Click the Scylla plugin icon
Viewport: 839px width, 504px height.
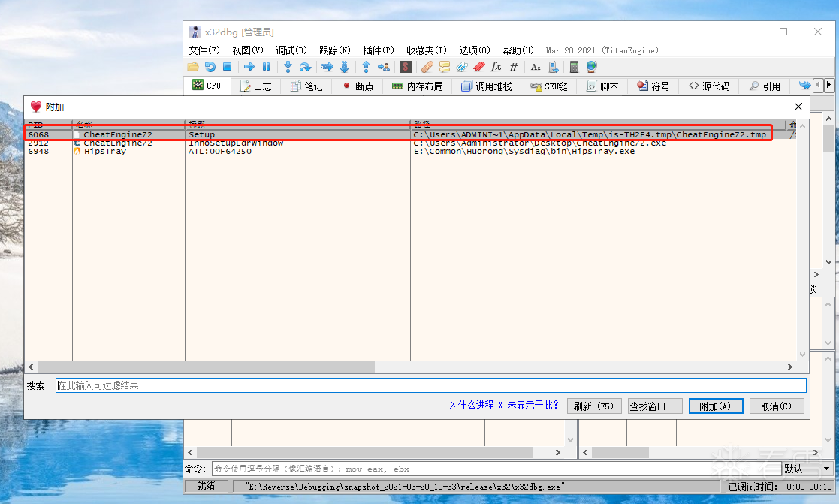[406, 67]
